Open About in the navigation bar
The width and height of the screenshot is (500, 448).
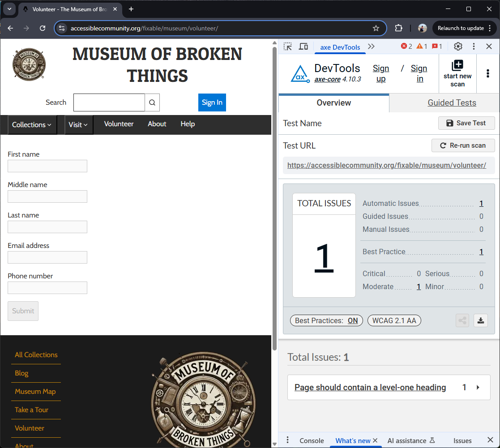coord(157,124)
